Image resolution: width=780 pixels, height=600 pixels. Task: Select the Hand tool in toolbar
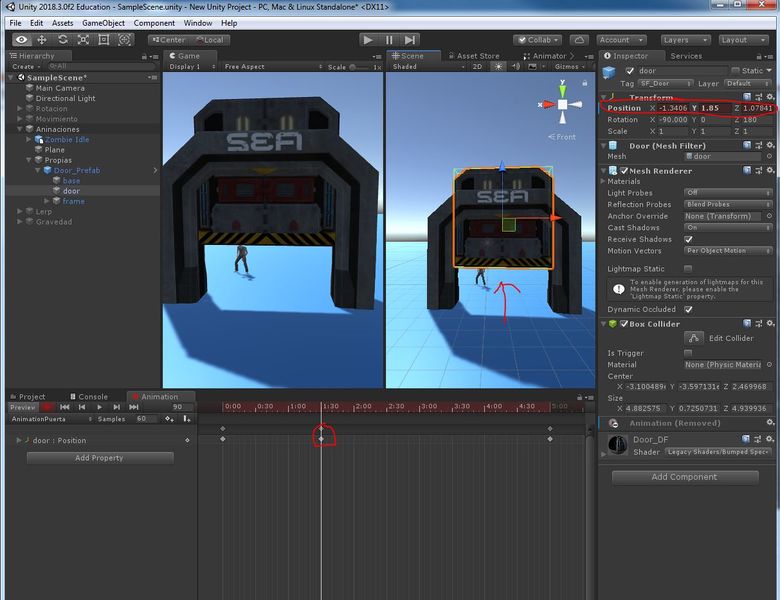point(21,40)
